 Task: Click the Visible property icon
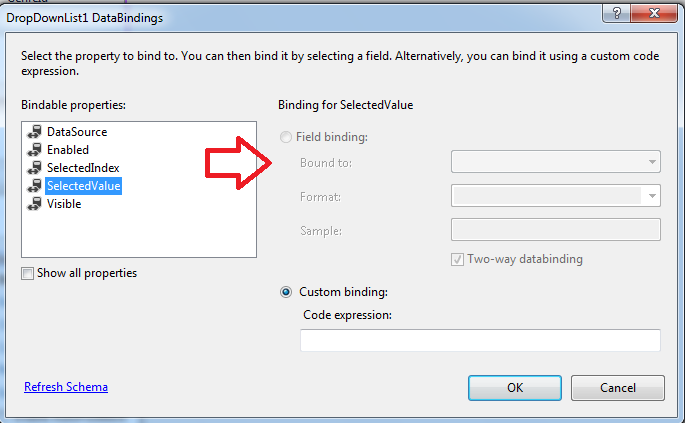pyautogui.click(x=36, y=204)
